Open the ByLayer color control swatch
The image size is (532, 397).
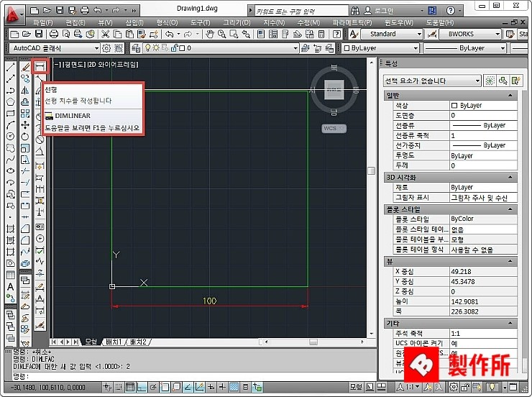(380, 48)
